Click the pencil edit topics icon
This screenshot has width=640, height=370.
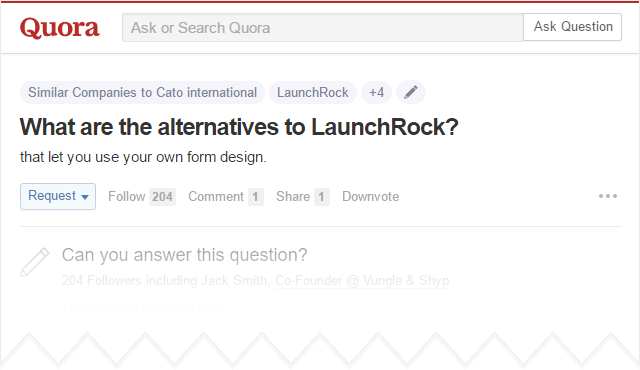click(411, 93)
